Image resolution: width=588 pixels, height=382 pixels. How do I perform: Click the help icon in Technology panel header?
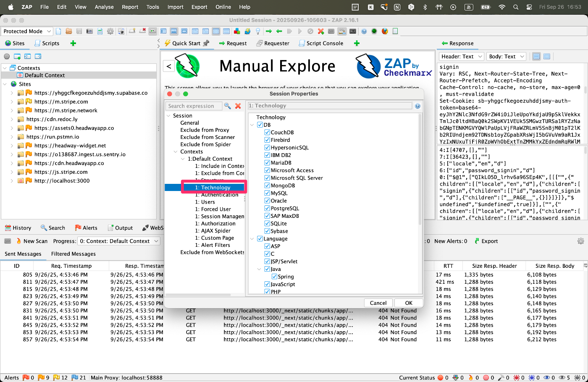pyautogui.click(x=417, y=106)
